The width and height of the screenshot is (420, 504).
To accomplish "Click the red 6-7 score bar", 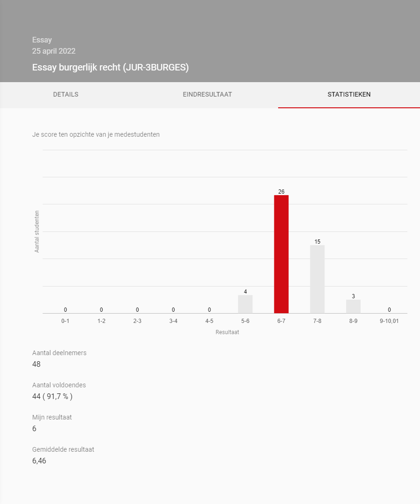I will [281, 254].
